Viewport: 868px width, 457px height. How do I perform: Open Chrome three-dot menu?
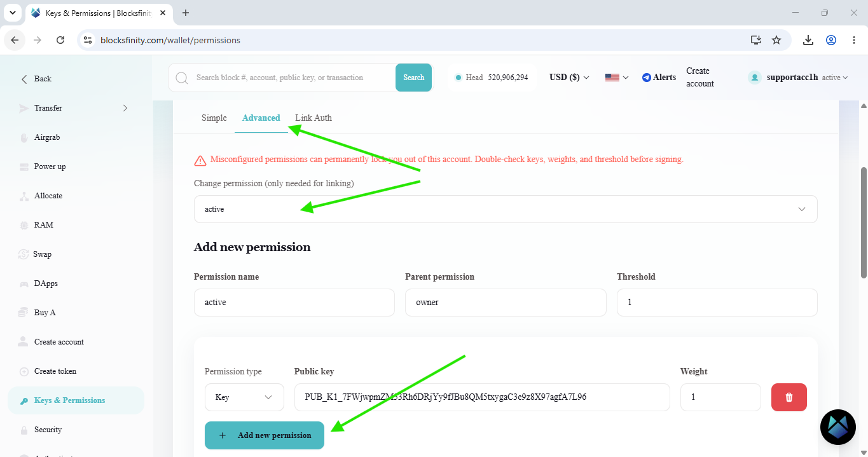pos(853,40)
